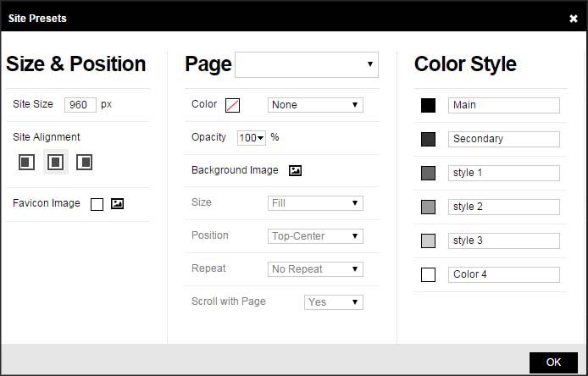Select left site alignment icon

coord(27,162)
